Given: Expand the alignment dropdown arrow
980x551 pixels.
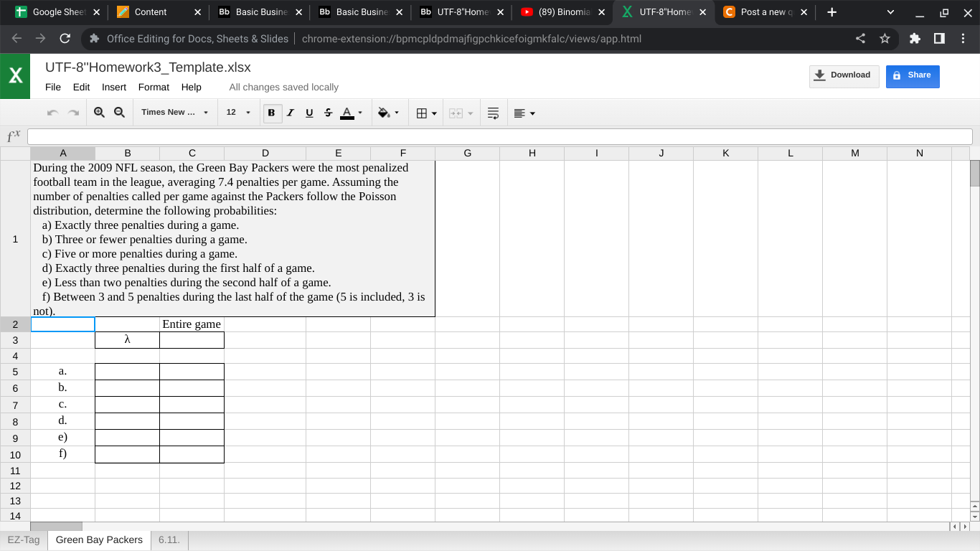Looking at the screenshot, I should tap(532, 113).
